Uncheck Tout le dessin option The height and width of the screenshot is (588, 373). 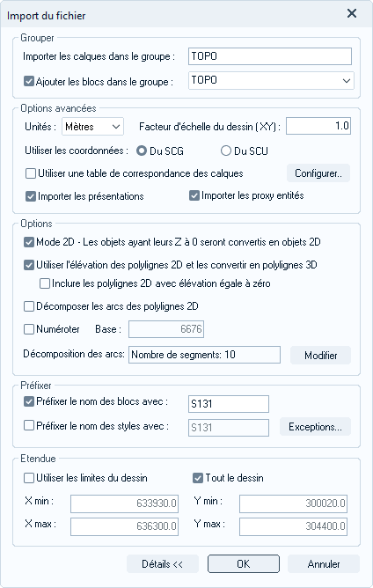(x=198, y=478)
